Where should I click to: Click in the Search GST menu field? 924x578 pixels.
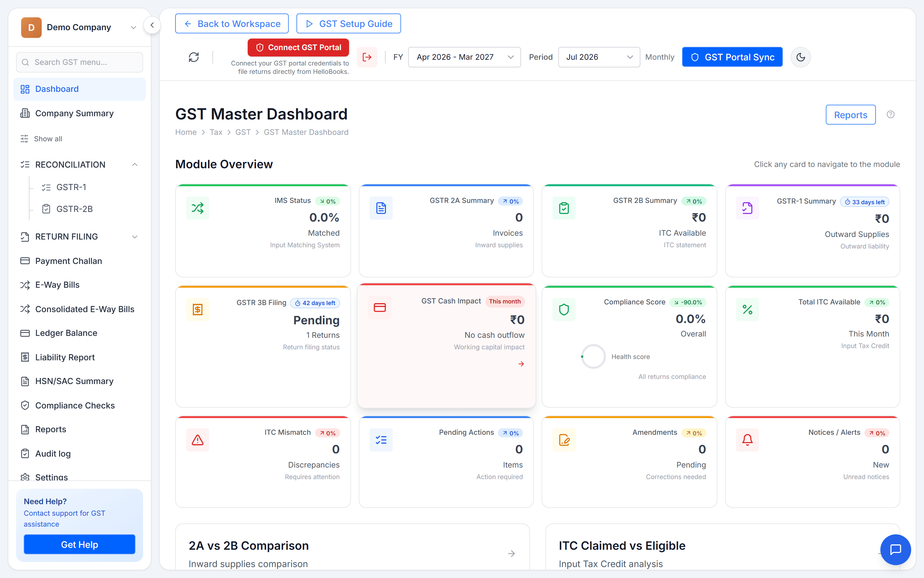pos(80,62)
